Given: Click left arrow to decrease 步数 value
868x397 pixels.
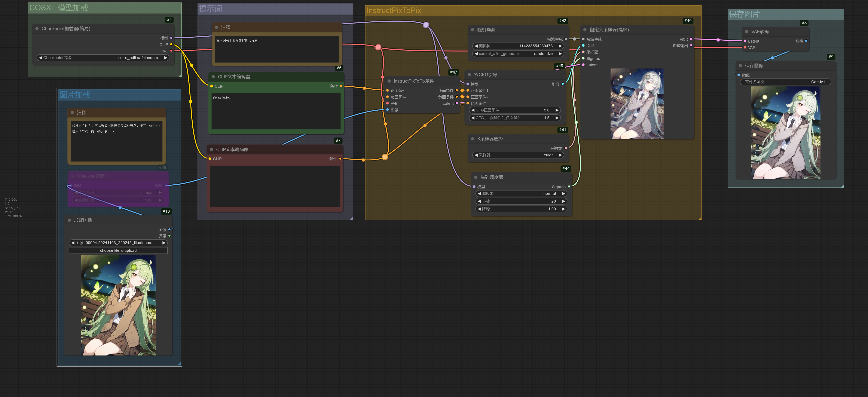Looking at the screenshot, I should click(x=479, y=201).
